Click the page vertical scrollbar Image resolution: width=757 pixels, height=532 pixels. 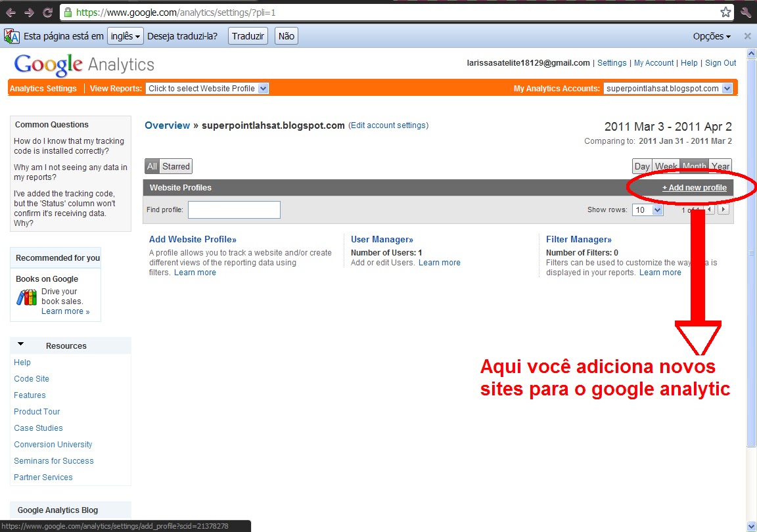[x=751, y=253]
